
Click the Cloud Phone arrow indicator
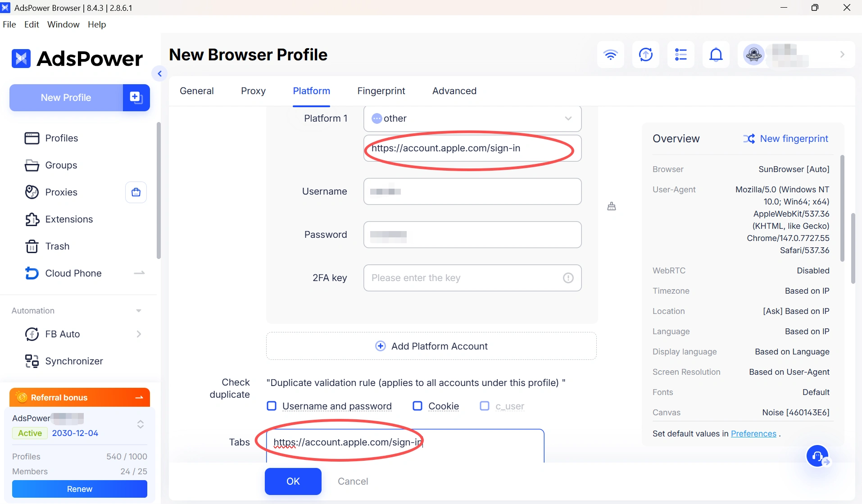tap(140, 273)
